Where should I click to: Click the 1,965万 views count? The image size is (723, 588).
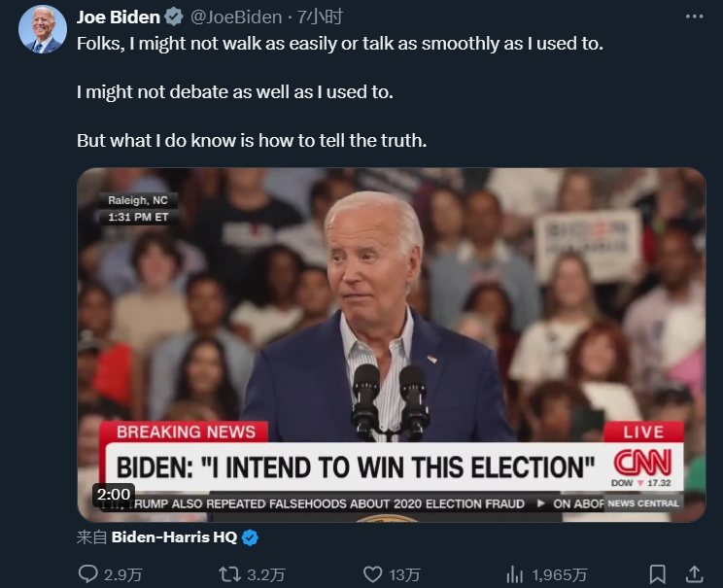tap(558, 574)
